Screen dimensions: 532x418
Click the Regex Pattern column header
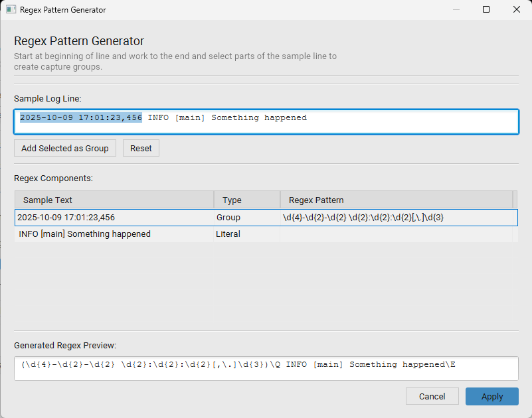pos(397,200)
